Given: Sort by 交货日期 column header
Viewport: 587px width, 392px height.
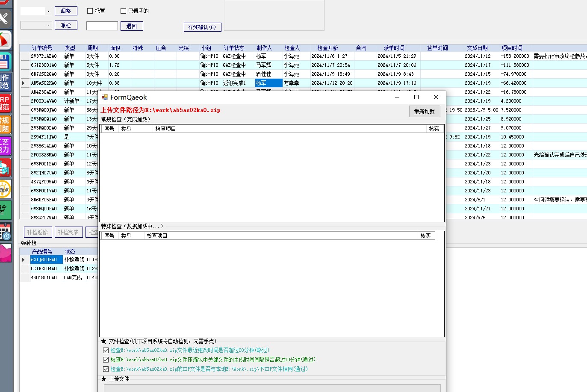Looking at the screenshot, I should coord(477,48).
